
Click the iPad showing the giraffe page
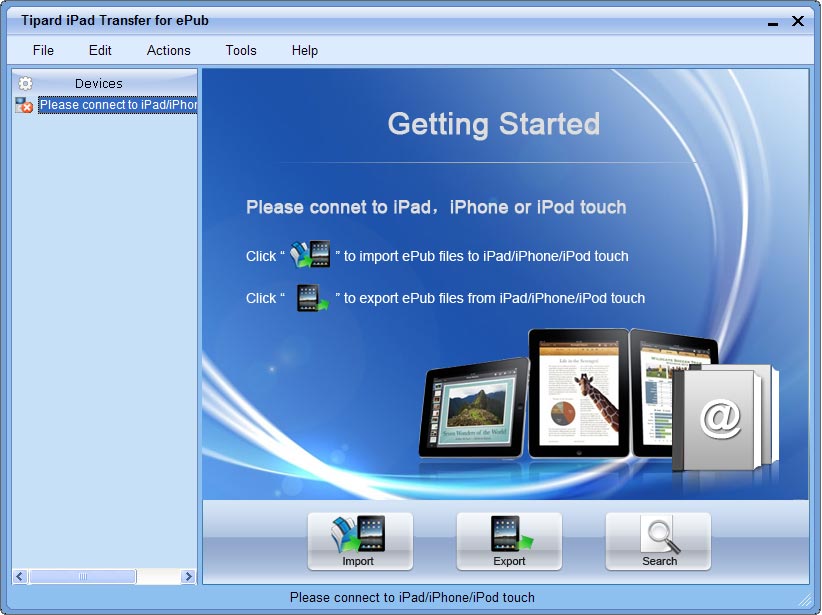point(579,393)
